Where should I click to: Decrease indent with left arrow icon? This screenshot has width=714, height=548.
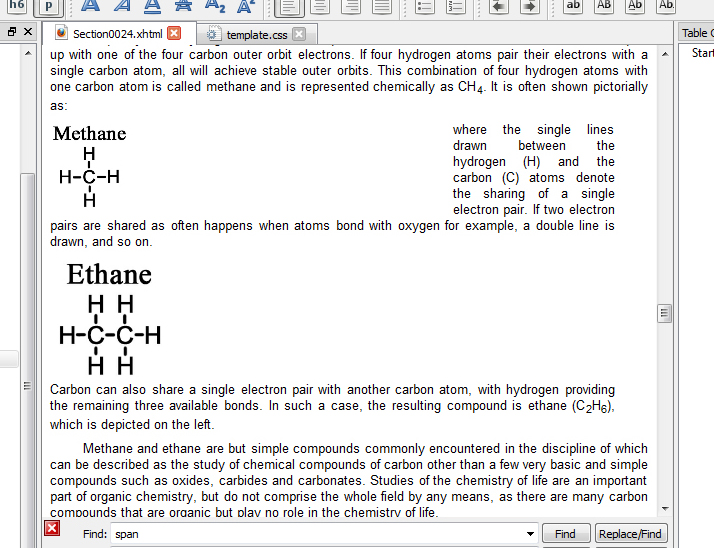point(499,6)
